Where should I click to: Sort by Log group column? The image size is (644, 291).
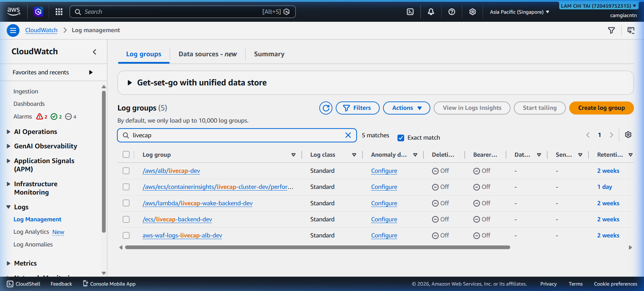pos(293,155)
